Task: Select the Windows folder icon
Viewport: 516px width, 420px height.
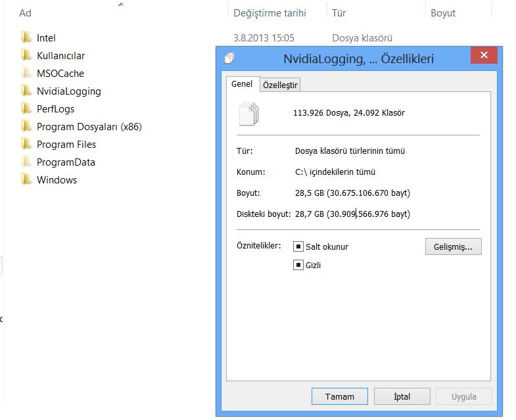Action: (26, 180)
